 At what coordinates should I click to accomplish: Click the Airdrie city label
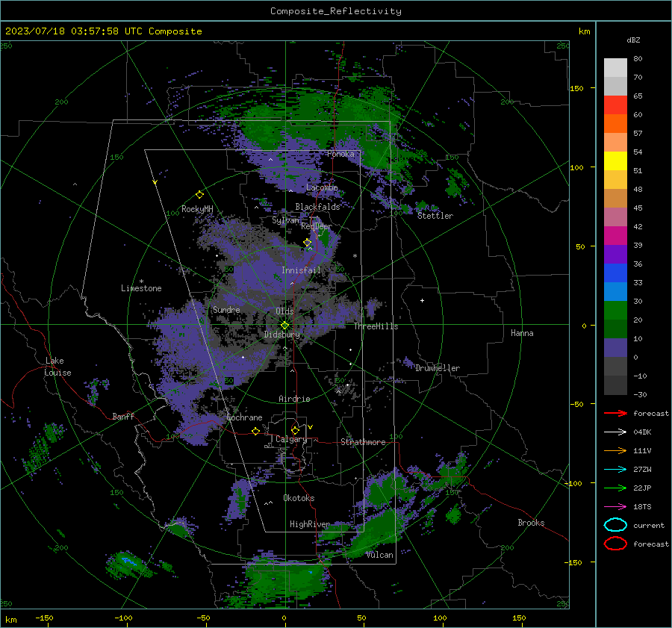click(x=294, y=399)
